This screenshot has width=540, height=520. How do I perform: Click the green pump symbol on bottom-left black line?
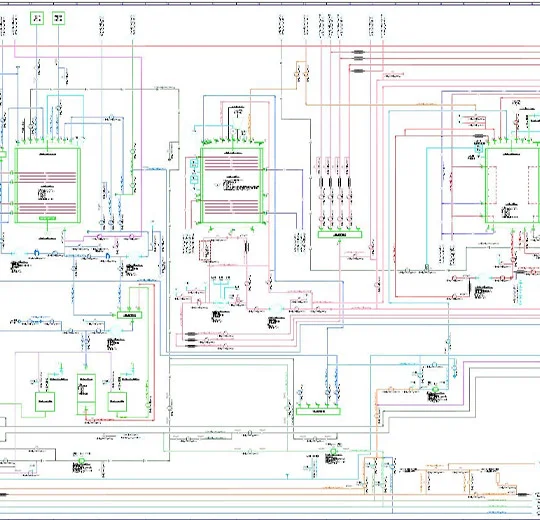82,461
